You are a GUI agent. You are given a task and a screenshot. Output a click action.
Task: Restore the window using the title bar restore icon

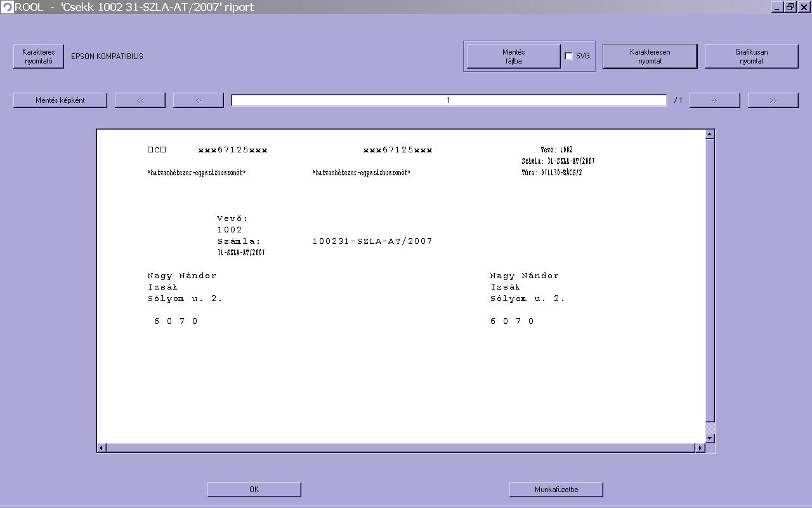pos(790,7)
